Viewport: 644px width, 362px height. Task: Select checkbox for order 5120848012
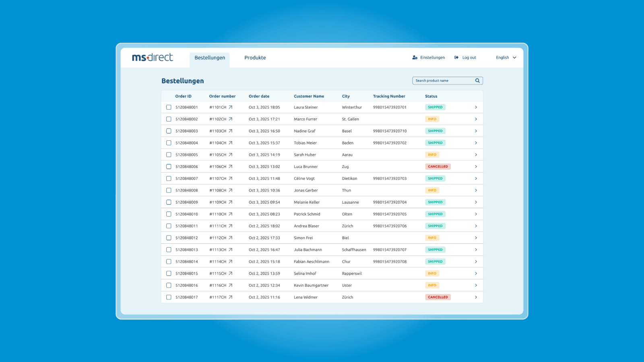[169, 238]
